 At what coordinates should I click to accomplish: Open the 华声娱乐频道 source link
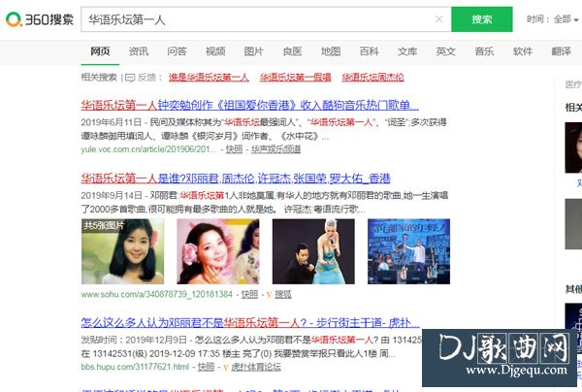point(275,149)
